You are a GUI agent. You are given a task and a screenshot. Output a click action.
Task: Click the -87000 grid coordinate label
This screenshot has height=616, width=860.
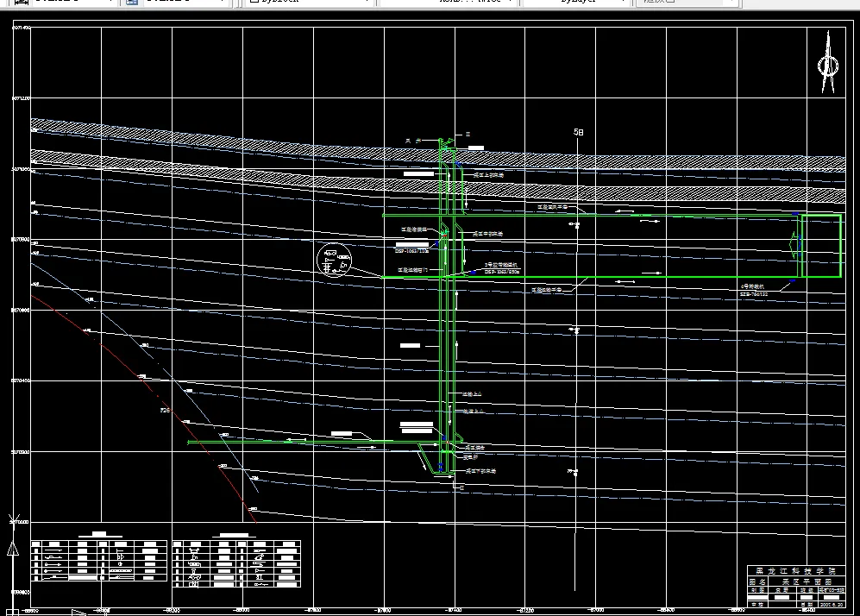pos(596,609)
